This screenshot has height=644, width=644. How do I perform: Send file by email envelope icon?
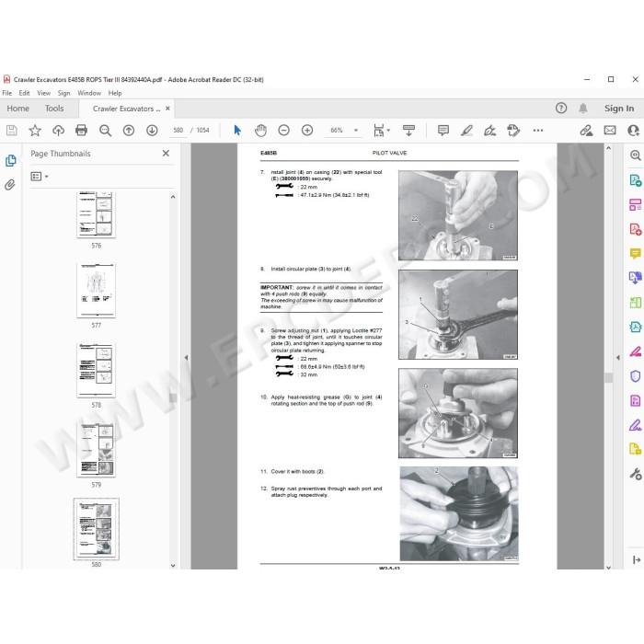point(610,131)
